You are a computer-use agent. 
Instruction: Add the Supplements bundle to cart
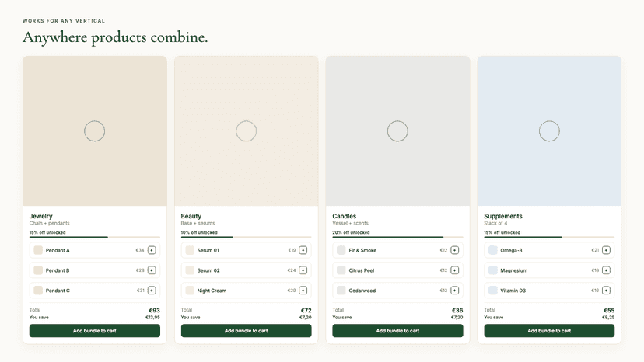pyautogui.click(x=549, y=331)
